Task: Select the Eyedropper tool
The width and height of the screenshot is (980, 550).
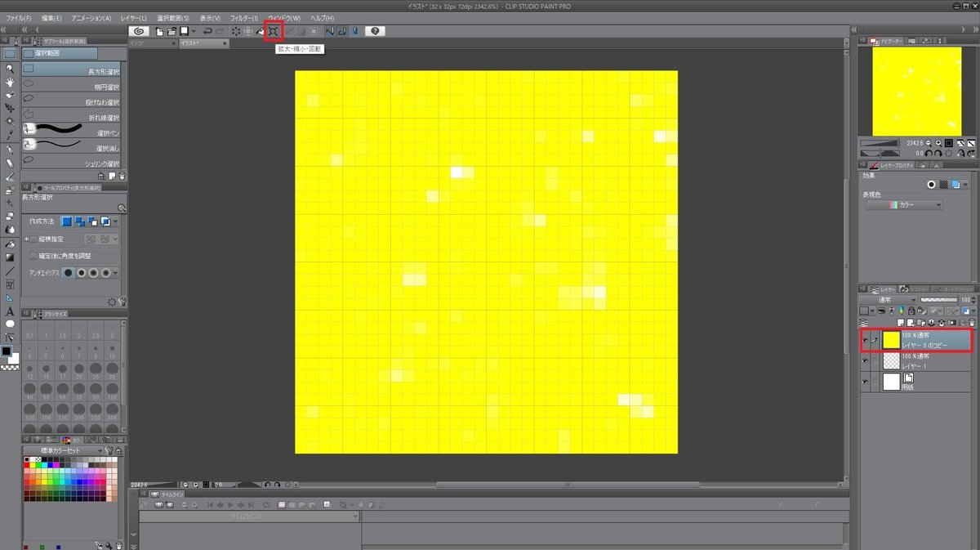Action: 10,134
